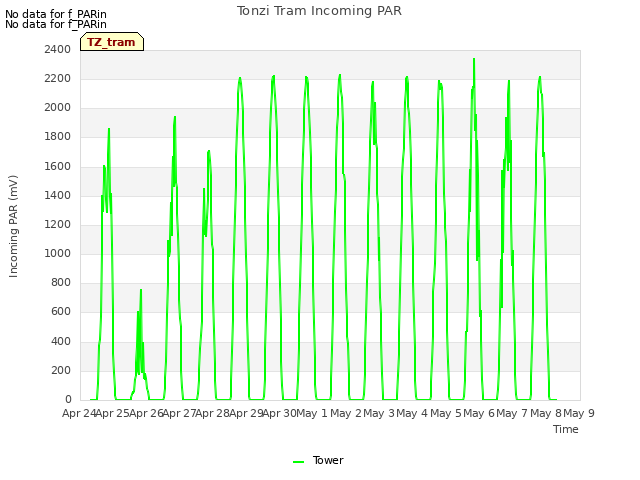This screenshot has height=480, width=640.
Task: Click the Apr 29 x-axis label
Action: (x=246, y=413)
